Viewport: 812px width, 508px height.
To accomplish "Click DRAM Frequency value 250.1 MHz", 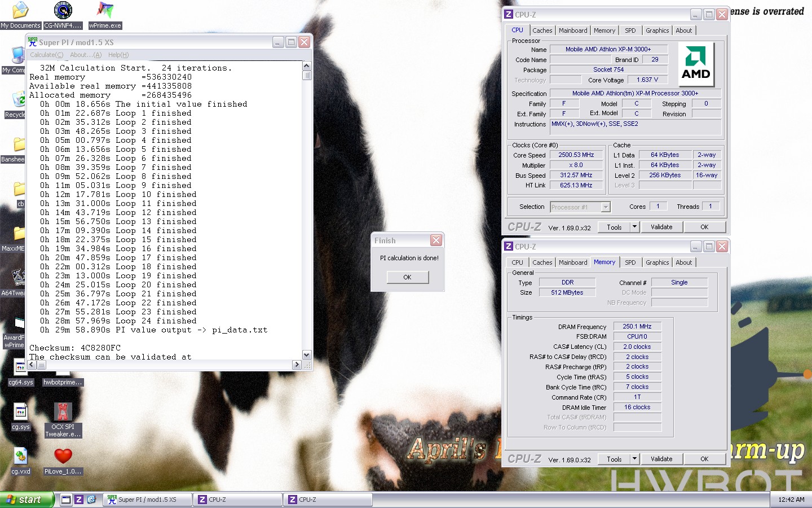I will click(637, 326).
